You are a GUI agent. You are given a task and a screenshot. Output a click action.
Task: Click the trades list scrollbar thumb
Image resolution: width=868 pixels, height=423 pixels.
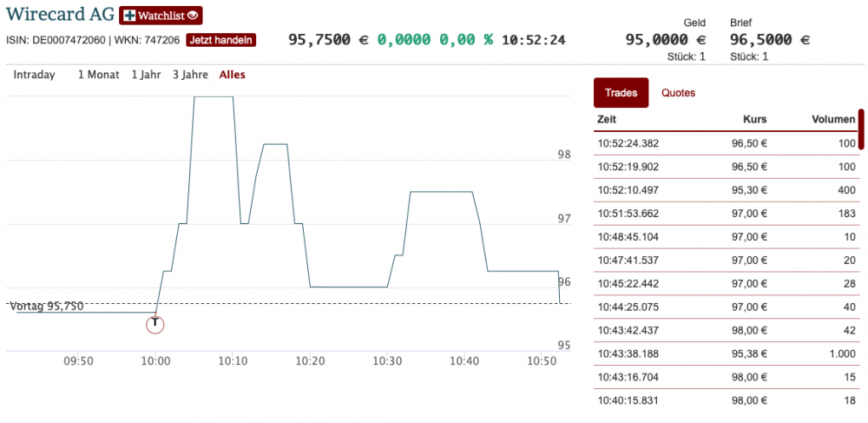(861, 129)
